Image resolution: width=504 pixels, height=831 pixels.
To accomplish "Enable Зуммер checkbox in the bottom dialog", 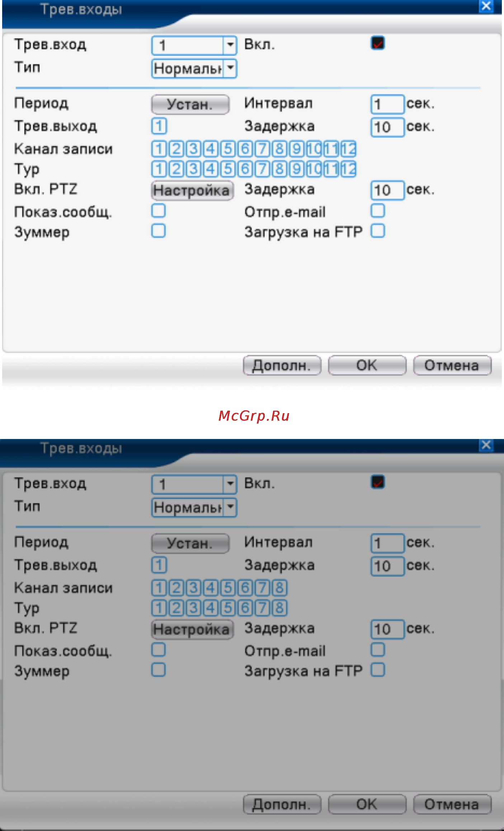I will click(159, 670).
